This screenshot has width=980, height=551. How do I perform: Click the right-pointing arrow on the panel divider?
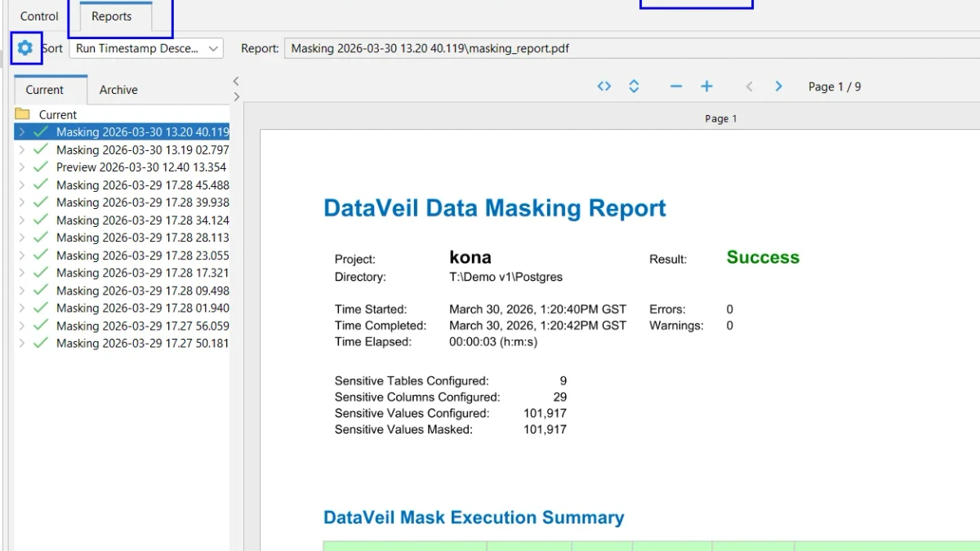coord(236,96)
